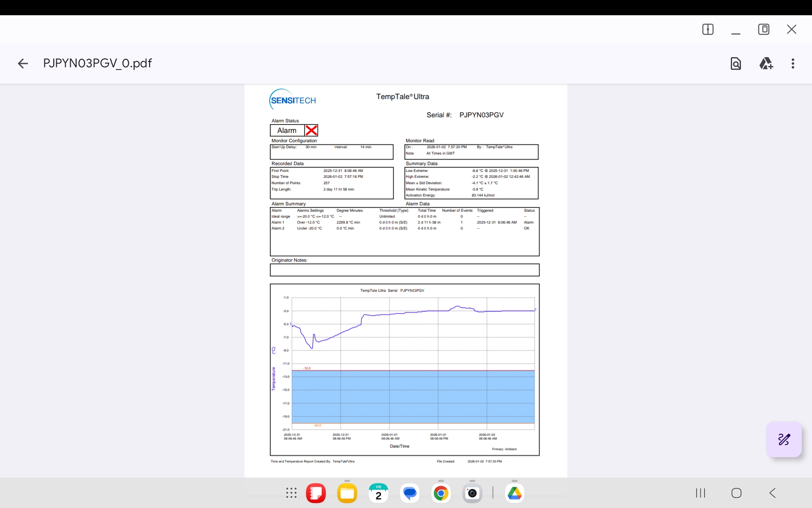The width and height of the screenshot is (812, 508).
Task: Open the blue Messages app
Action: coord(410,493)
